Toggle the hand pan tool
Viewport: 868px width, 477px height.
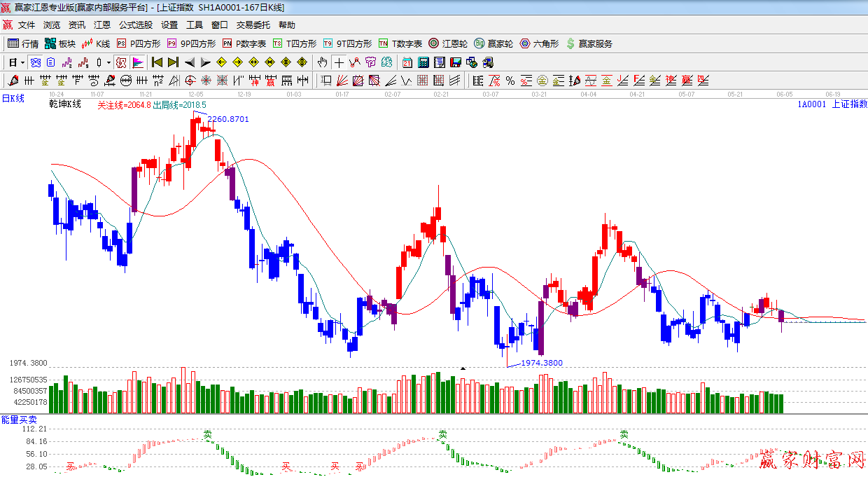point(322,62)
